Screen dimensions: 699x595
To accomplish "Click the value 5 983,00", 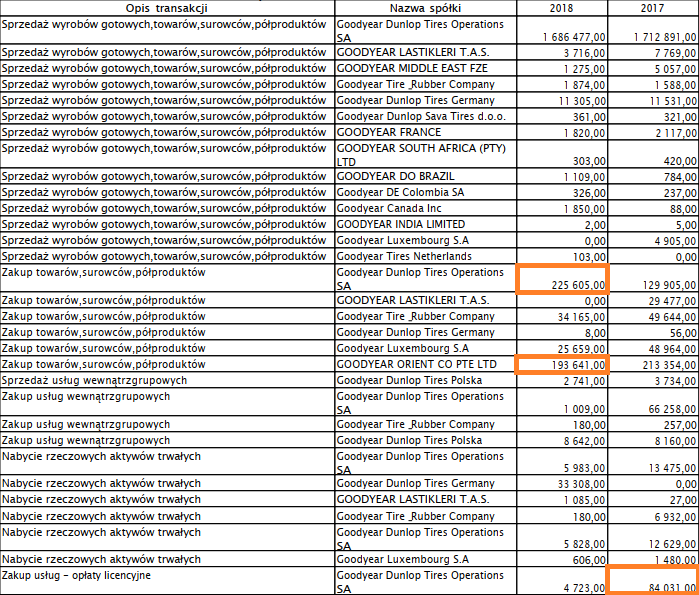I will tap(584, 468).
